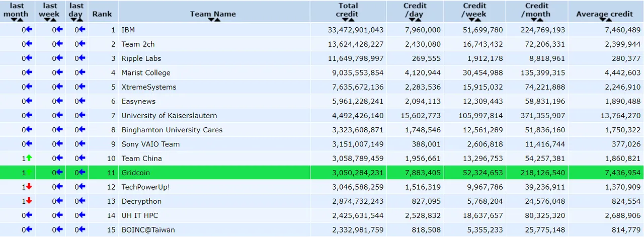Sort last day column descending arrow
The image size is (644, 237).
click(x=73, y=20)
